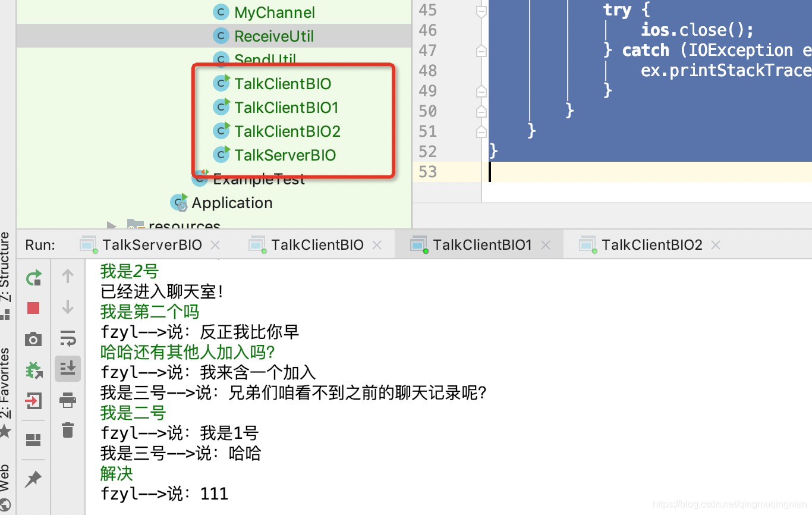Click the MyChannel class icon
This screenshot has height=515, width=812.
pyautogui.click(x=221, y=12)
